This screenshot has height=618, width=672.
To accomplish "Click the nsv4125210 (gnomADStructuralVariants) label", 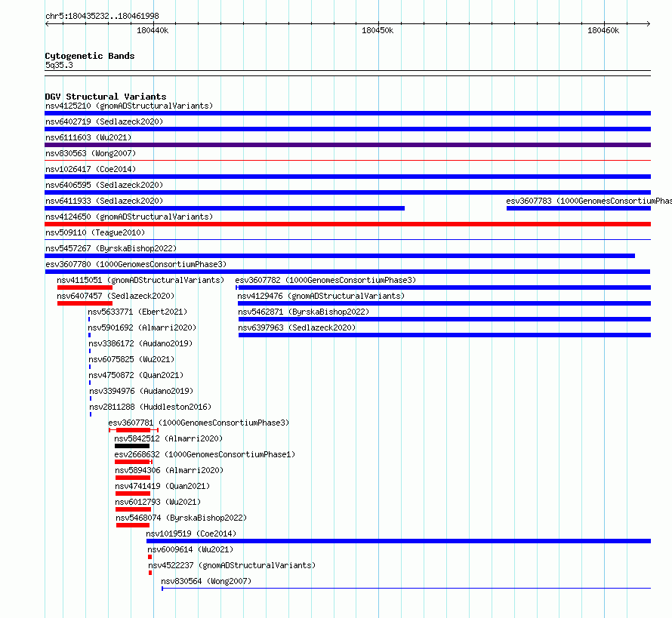I will click(129, 106).
